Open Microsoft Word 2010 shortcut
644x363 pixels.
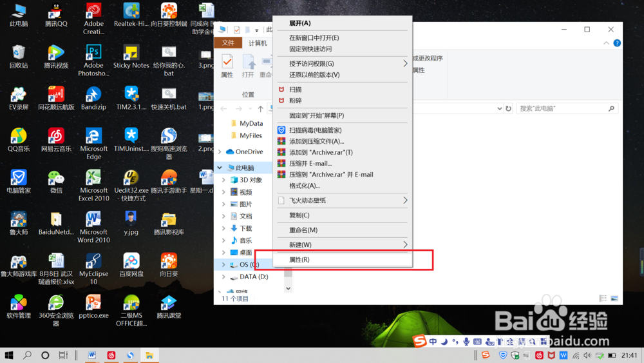[x=93, y=228]
